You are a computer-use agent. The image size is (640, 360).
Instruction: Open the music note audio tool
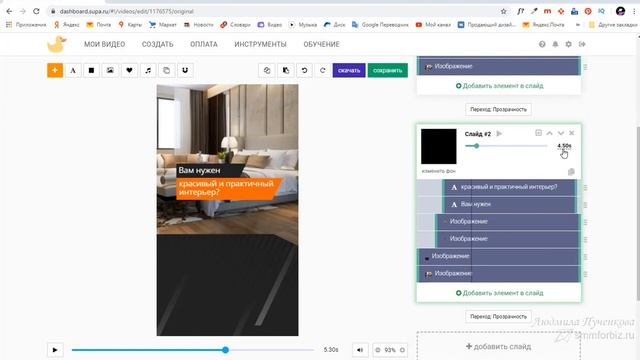click(x=148, y=70)
